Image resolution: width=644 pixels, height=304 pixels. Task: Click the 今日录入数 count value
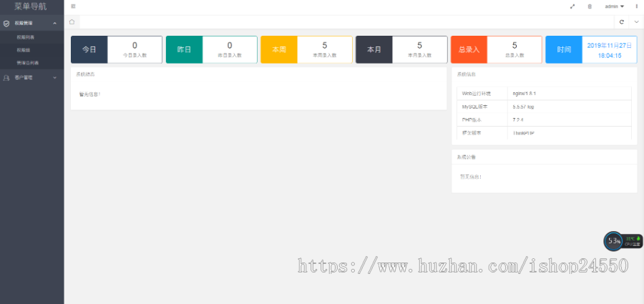(135, 45)
